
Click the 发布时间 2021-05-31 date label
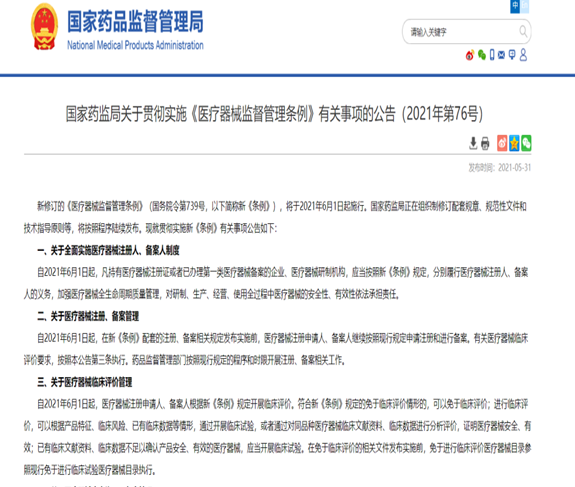pos(499,168)
